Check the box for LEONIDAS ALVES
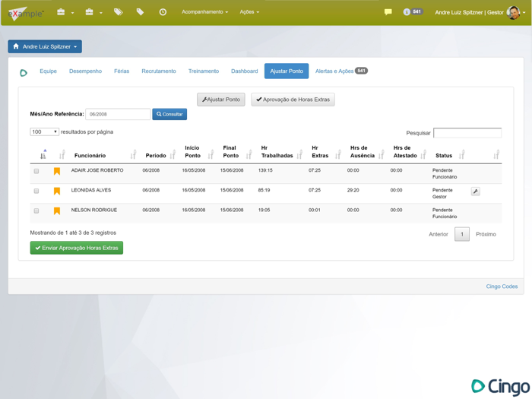Screen dimensions: 532x399 (x=36, y=191)
